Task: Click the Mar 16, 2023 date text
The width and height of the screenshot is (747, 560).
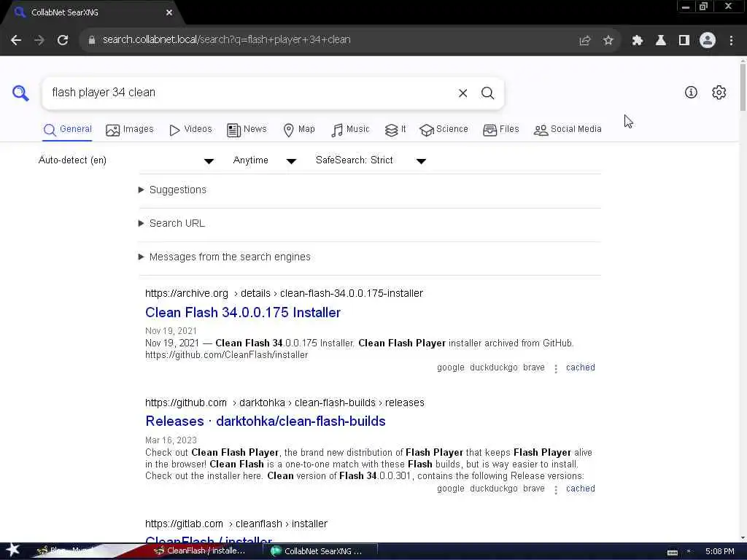Action: pos(171,440)
